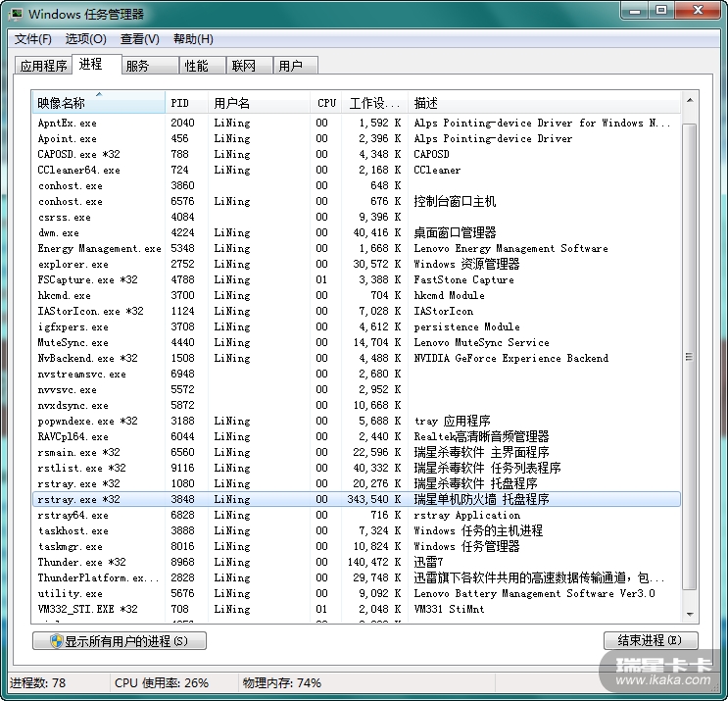Image resolution: width=728 pixels, height=701 pixels.
Task: Select the taskhost.exe process
Action: pos(357,531)
